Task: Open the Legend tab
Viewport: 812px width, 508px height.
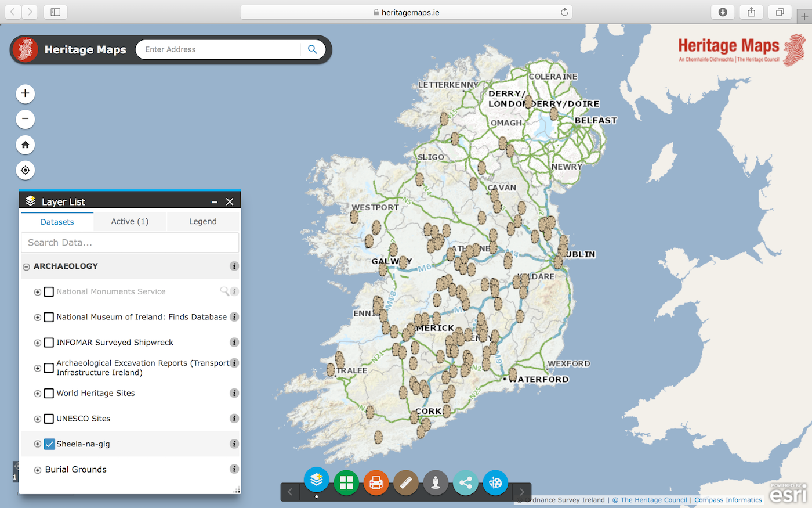Action: point(202,221)
